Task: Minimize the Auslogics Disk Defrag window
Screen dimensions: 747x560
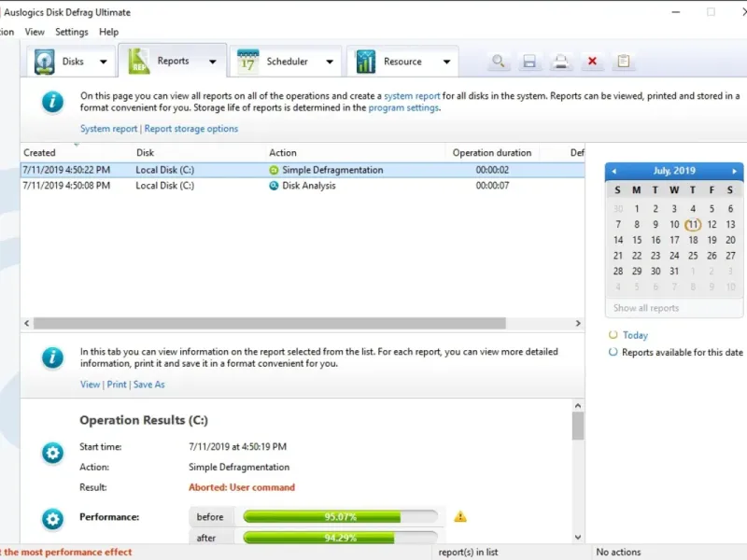Action: click(675, 12)
